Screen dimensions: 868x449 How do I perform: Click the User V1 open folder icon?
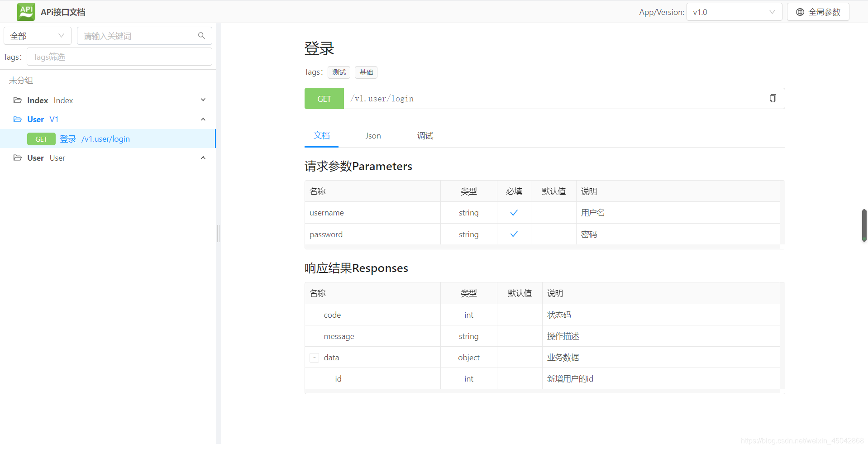click(18, 119)
